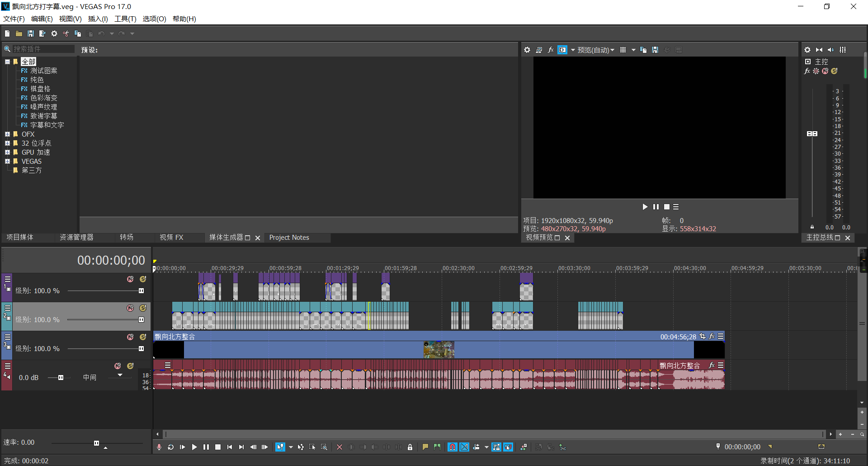Expand the 32 位浮点 folder
Viewport: 868px width, 466px height.
[7, 143]
